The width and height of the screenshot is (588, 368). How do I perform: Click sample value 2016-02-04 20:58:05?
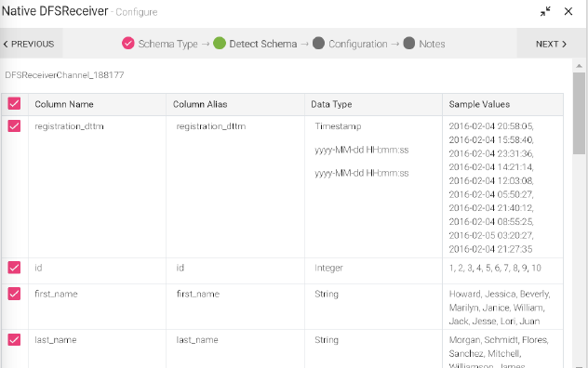pyautogui.click(x=491, y=126)
